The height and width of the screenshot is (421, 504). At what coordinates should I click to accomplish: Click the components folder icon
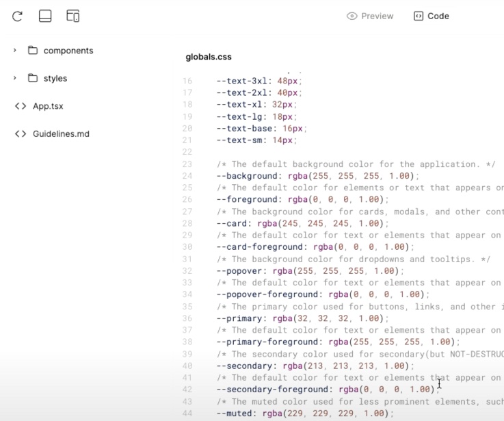click(33, 51)
